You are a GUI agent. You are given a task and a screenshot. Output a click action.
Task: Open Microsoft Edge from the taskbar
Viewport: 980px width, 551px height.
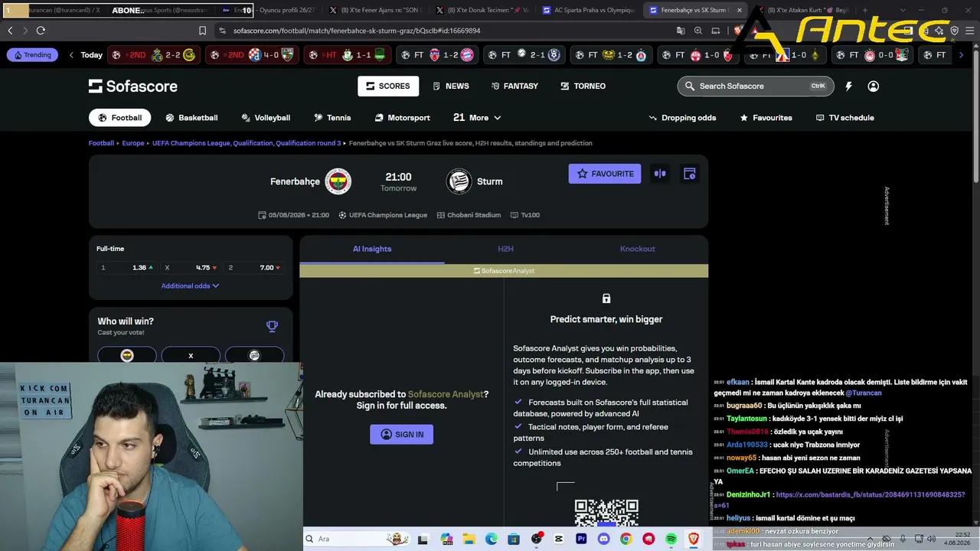pyautogui.click(x=491, y=539)
